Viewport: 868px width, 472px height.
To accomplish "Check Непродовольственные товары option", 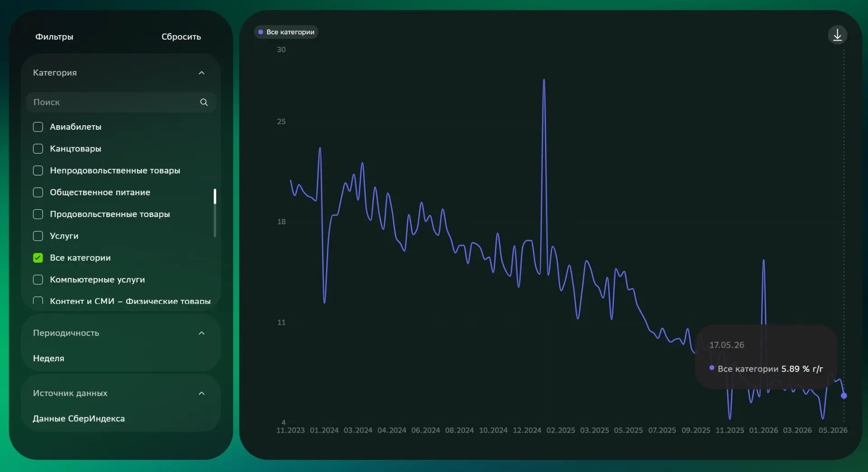I will (38, 170).
